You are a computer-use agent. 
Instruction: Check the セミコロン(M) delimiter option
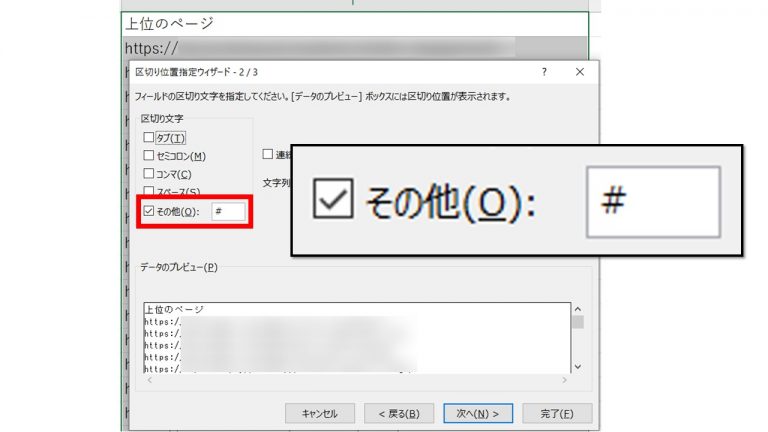149,155
